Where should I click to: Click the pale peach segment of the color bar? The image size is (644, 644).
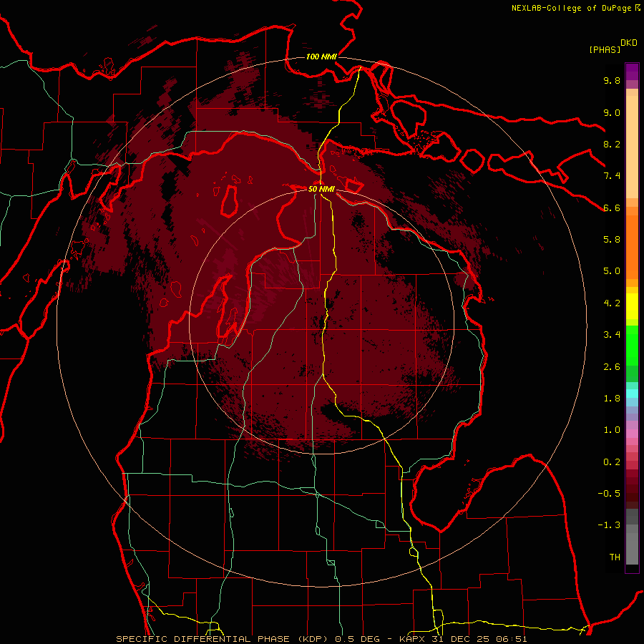tap(632, 147)
